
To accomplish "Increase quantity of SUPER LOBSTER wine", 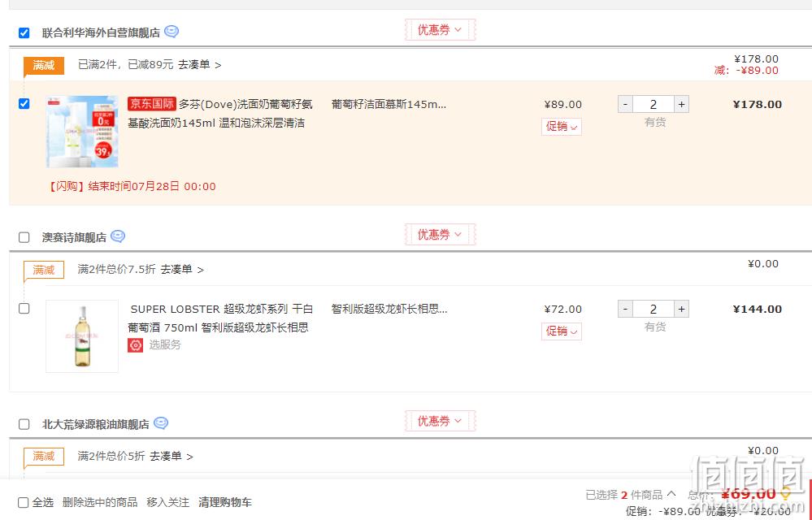I will (x=681, y=310).
